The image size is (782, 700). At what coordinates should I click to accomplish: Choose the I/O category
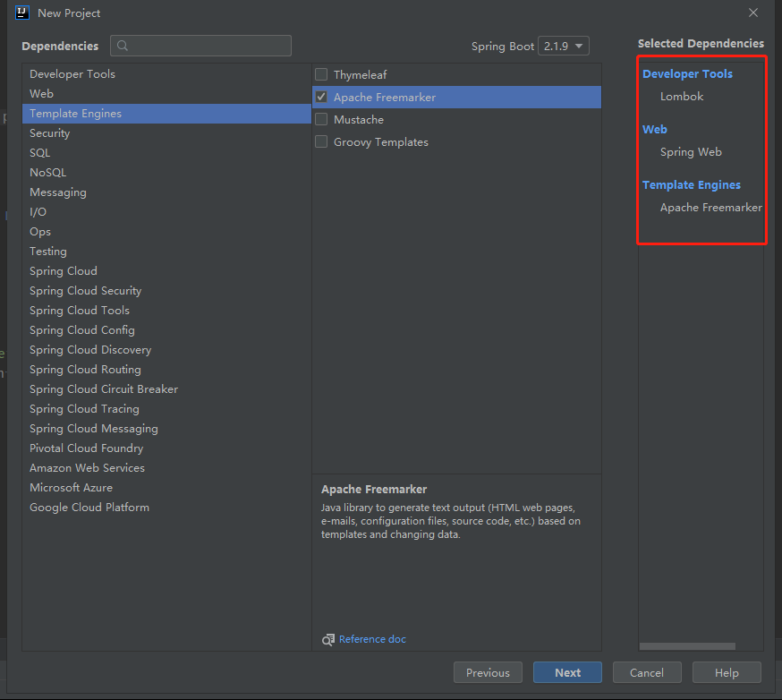pos(166,211)
